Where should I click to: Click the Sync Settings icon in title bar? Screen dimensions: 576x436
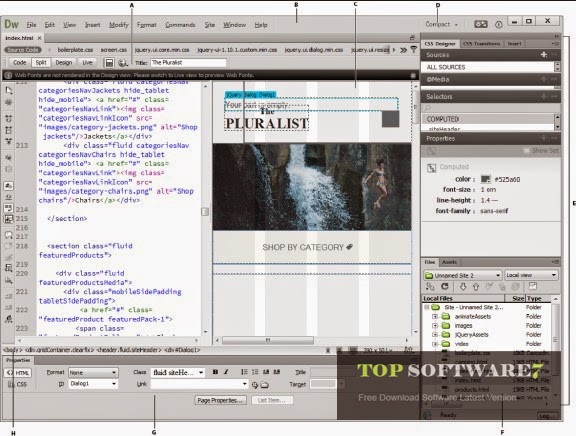[x=480, y=24]
